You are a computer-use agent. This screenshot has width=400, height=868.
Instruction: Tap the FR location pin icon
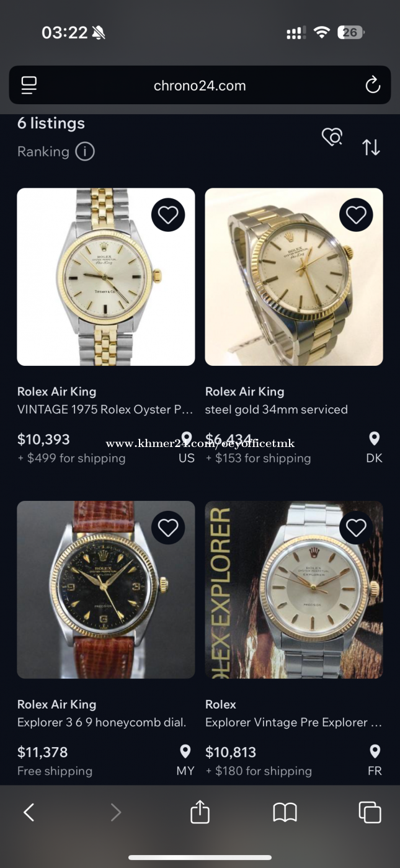tap(375, 751)
